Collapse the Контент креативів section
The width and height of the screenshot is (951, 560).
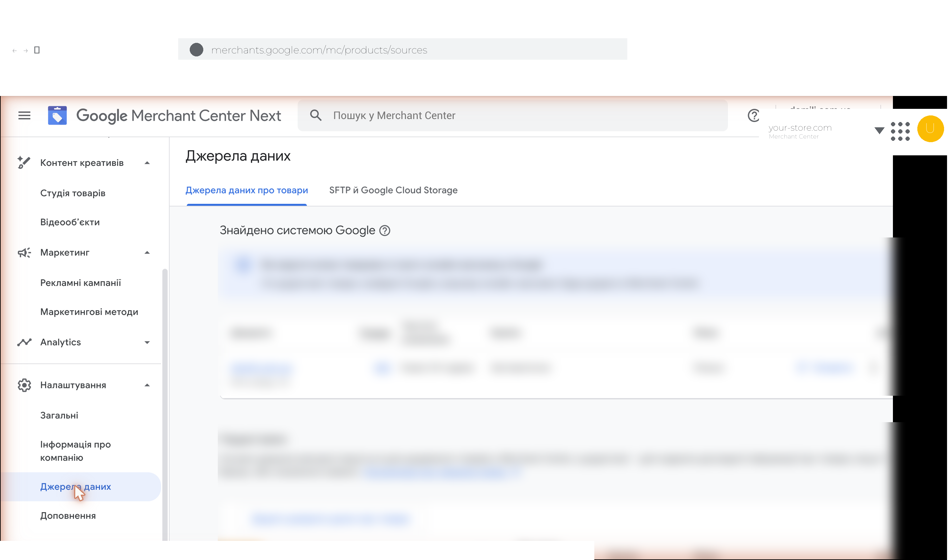point(147,163)
